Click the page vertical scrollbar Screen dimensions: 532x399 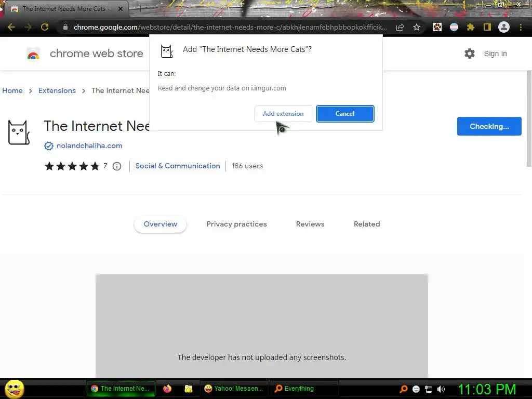tap(528, 119)
